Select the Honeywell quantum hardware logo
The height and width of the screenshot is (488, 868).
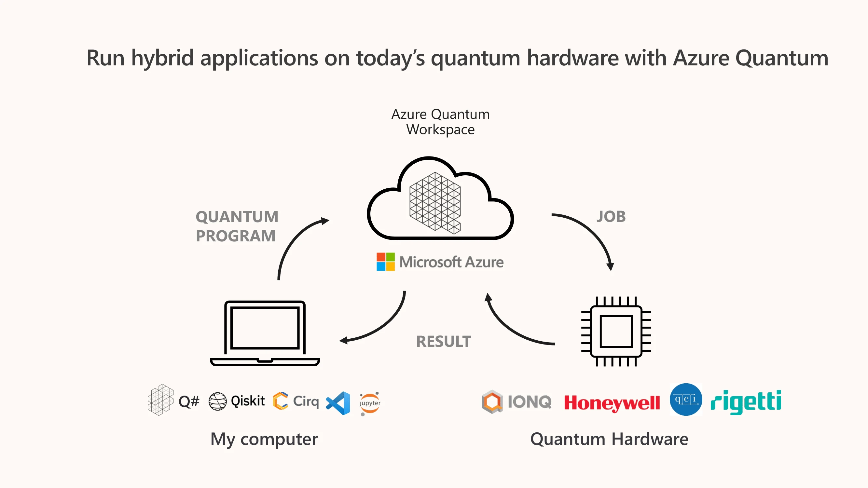(611, 401)
